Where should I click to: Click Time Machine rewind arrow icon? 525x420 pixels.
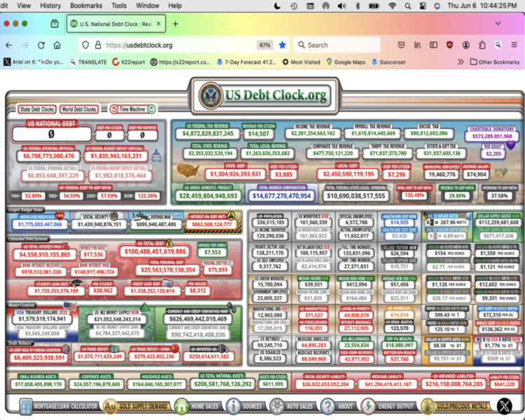pos(114,109)
